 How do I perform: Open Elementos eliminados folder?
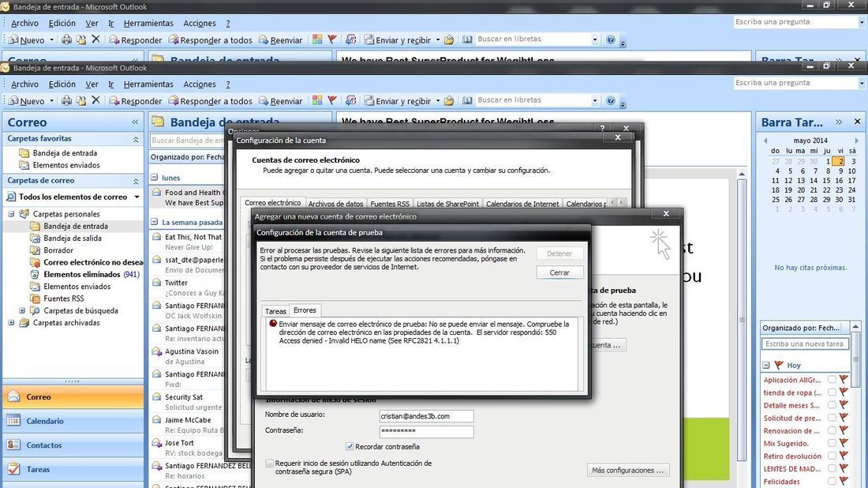pyautogui.click(x=82, y=274)
